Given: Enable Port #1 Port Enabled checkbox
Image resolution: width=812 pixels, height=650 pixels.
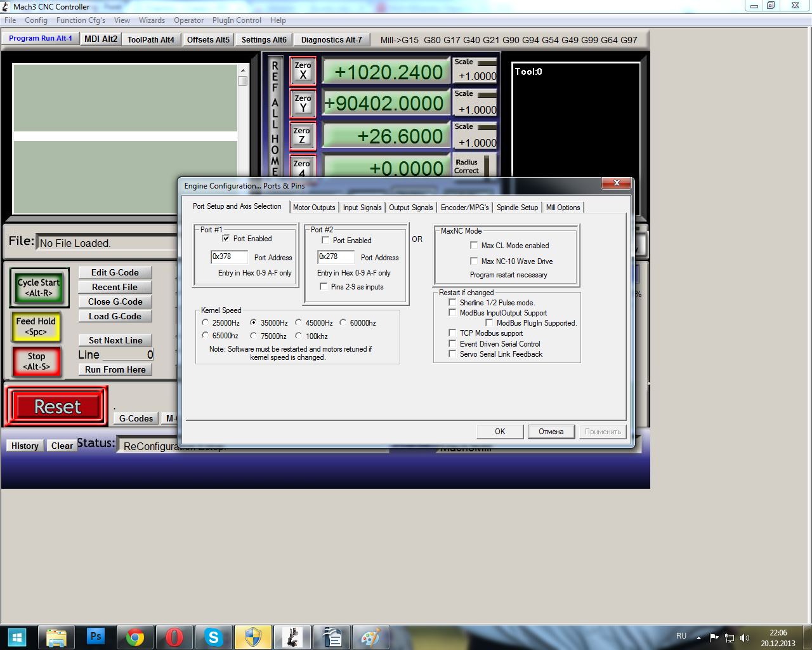Looking at the screenshot, I should [226, 239].
